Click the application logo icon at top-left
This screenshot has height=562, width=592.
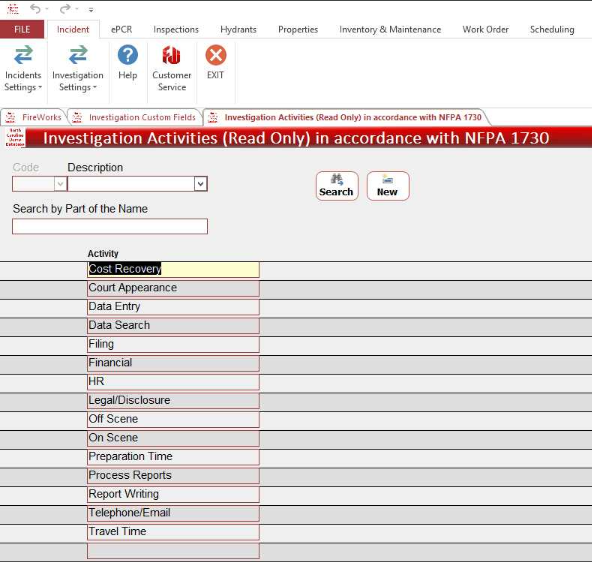12,8
